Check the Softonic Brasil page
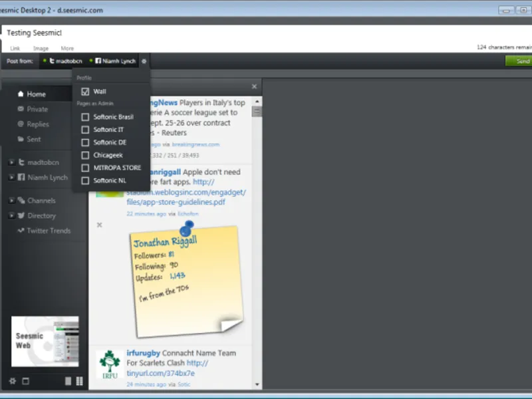This screenshot has width=532, height=399. pyautogui.click(x=85, y=117)
